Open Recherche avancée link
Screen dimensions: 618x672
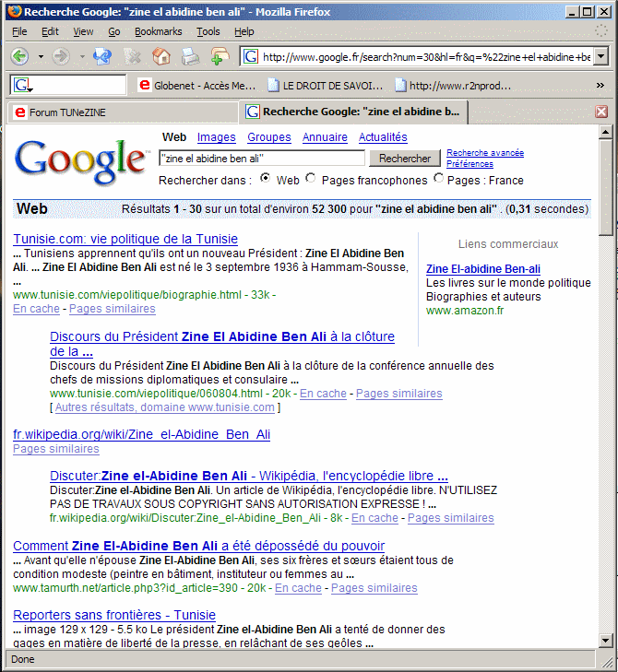point(485,153)
